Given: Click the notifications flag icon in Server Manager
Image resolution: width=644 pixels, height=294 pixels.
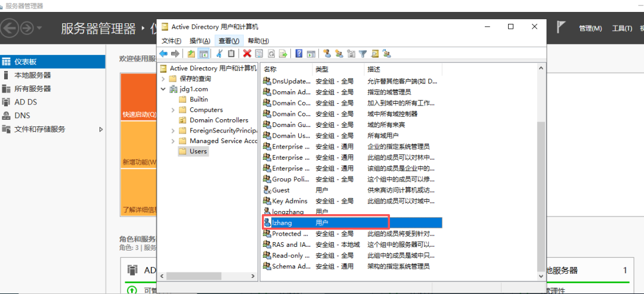Looking at the screenshot, I should [x=561, y=27].
